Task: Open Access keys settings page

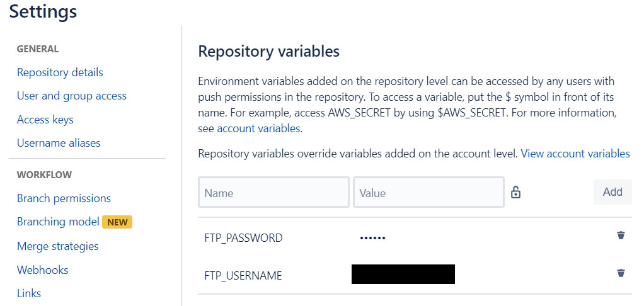Action: click(x=45, y=120)
